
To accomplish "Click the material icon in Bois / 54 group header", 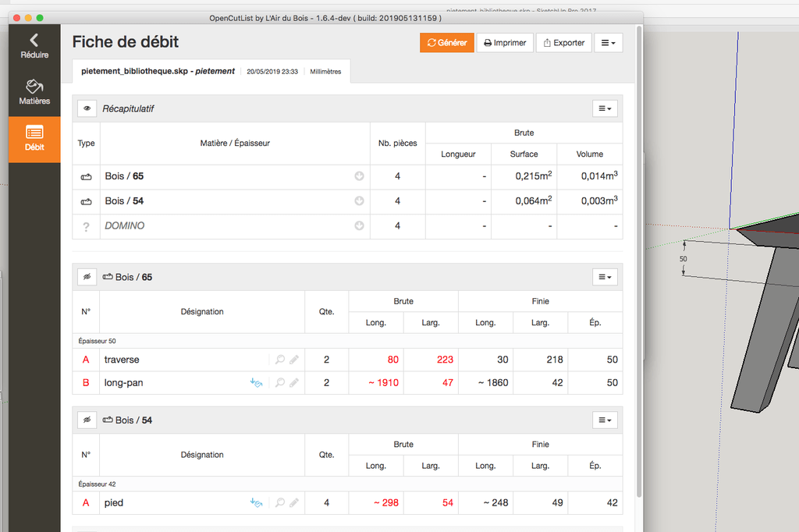I will [108, 420].
